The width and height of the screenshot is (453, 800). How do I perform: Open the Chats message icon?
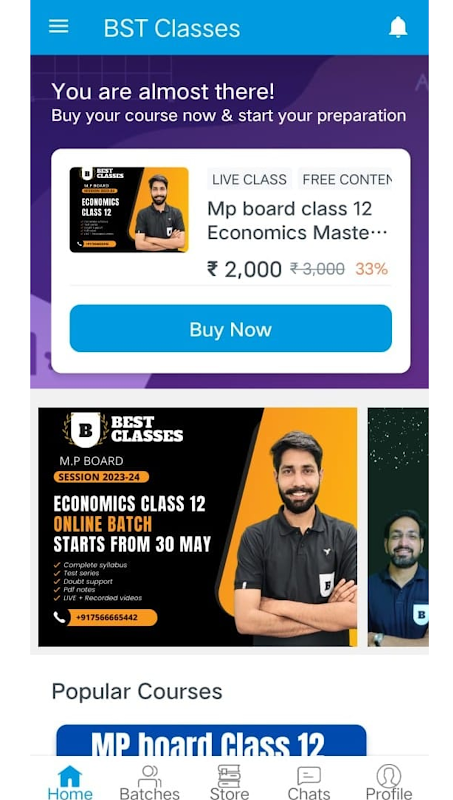point(309,777)
